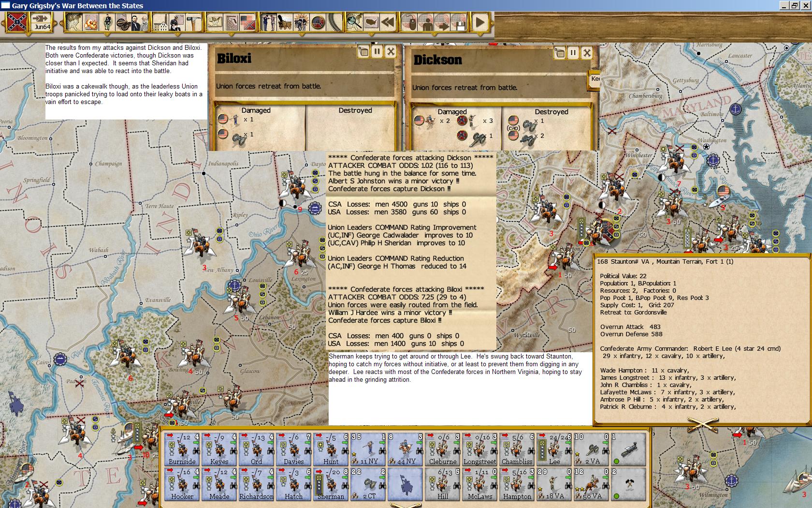Screen dimensions: 812x508
Task: Pause the Dickson battle report
Action: [x=573, y=53]
